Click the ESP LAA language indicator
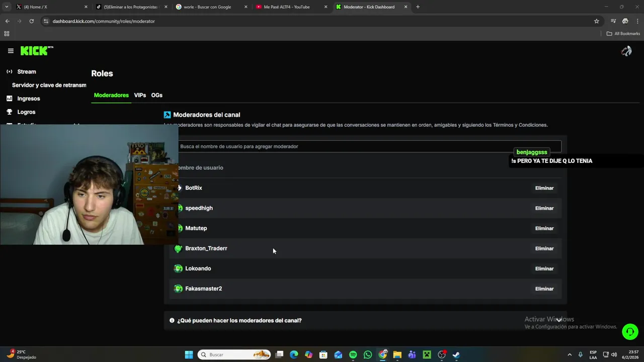 click(x=593, y=354)
